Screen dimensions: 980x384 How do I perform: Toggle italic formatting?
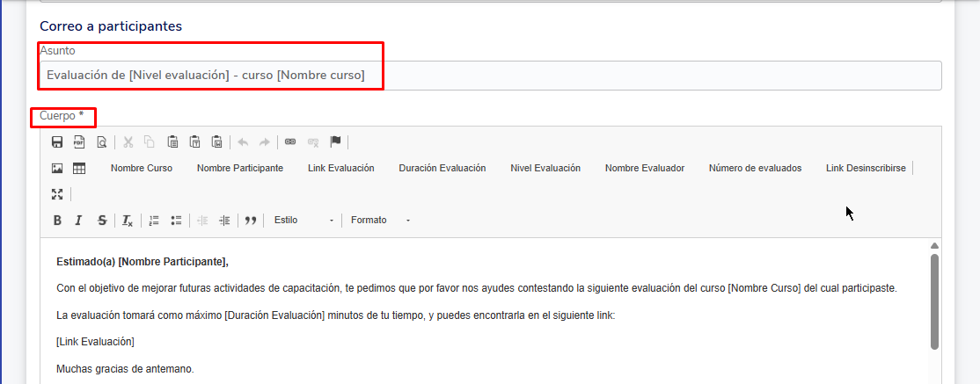[79, 221]
